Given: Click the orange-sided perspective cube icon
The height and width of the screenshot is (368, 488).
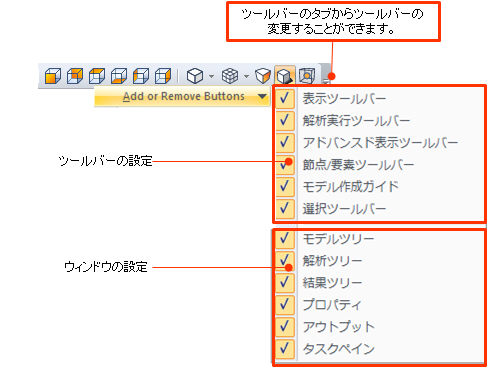Looking at the screenshot, I should coord(263,76).
